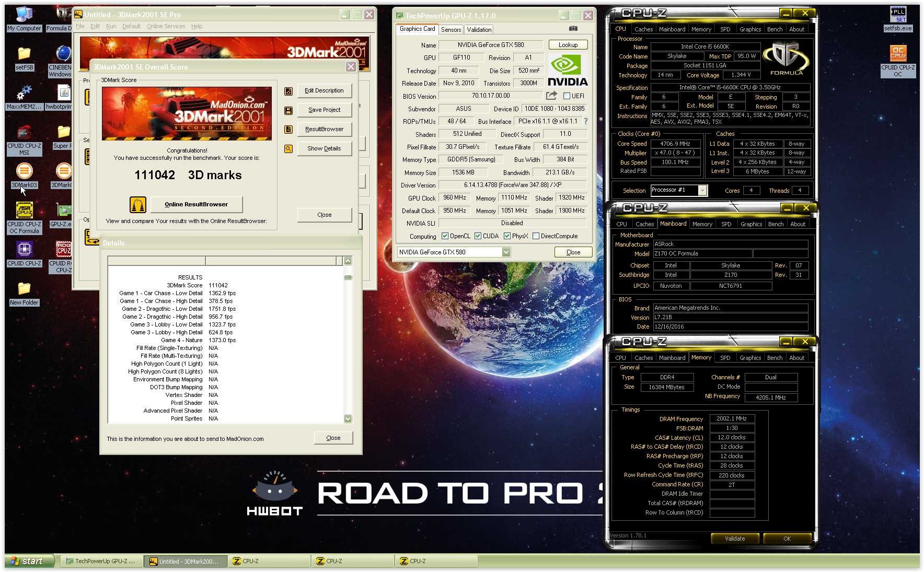
Task: Click the Bus Interface question mark icon
Action: point(586,121)
